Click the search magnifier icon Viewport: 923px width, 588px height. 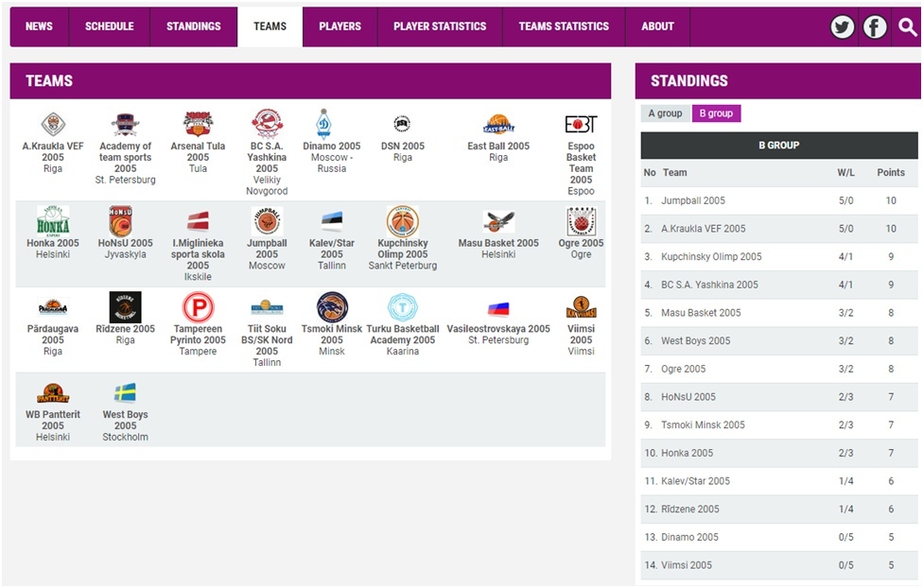point(907,27)
